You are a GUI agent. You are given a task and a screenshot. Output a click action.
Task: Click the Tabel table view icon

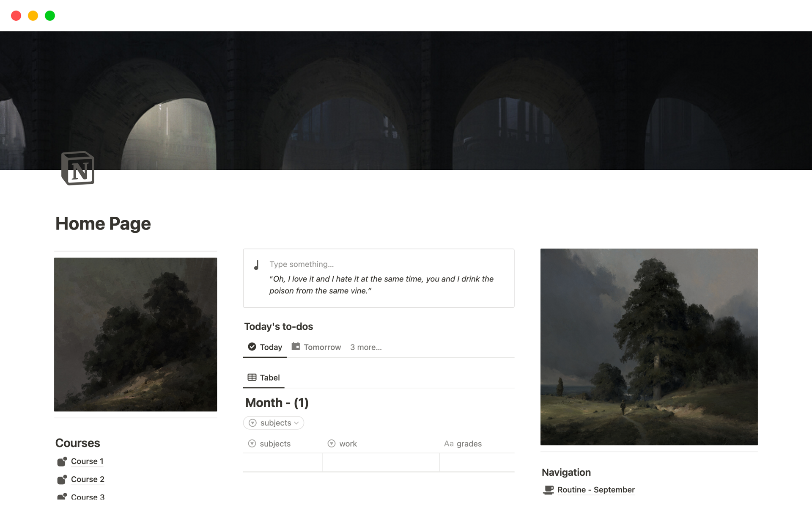pos(252,377)
